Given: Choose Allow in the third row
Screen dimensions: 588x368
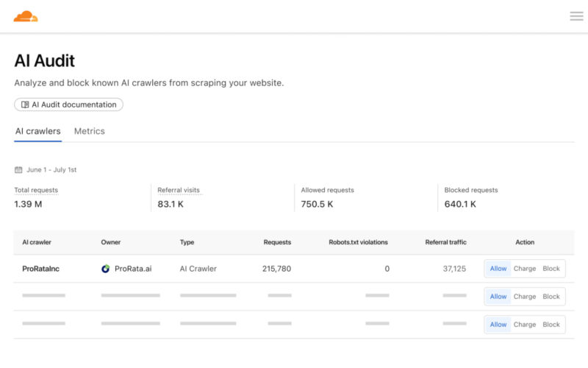Looking at the screenshot, I should (498, 325).
